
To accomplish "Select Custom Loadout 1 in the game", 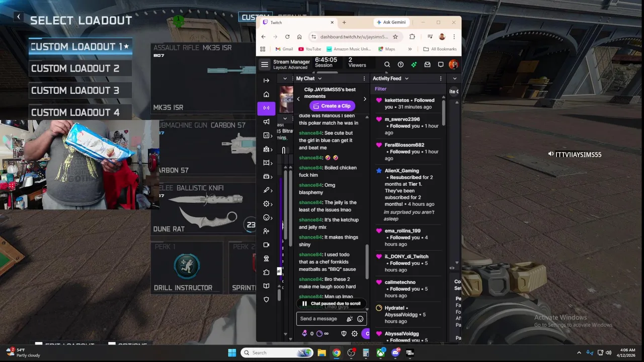I will [x=80, y=47].
